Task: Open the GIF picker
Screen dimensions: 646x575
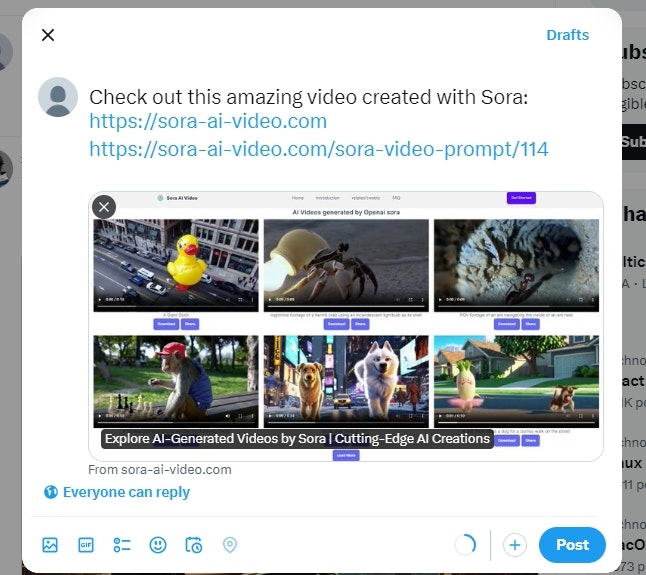Action: point(86,545)
